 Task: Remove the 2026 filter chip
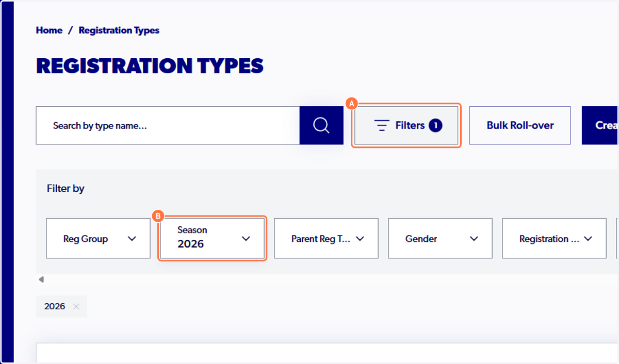[x=76, y=306]
